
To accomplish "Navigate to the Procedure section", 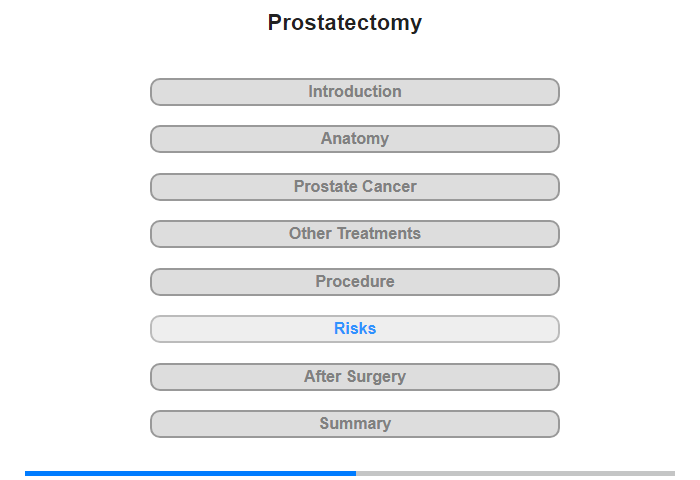I will pyautogui.click(x=354, y=282).
